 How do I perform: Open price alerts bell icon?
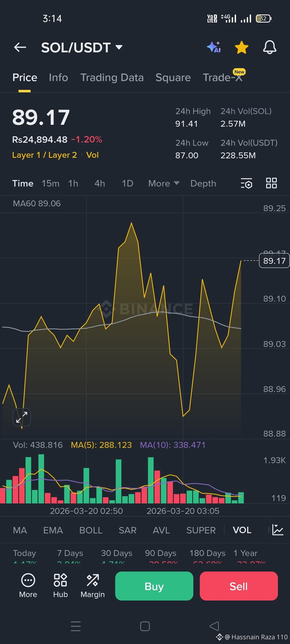[270, 47]
